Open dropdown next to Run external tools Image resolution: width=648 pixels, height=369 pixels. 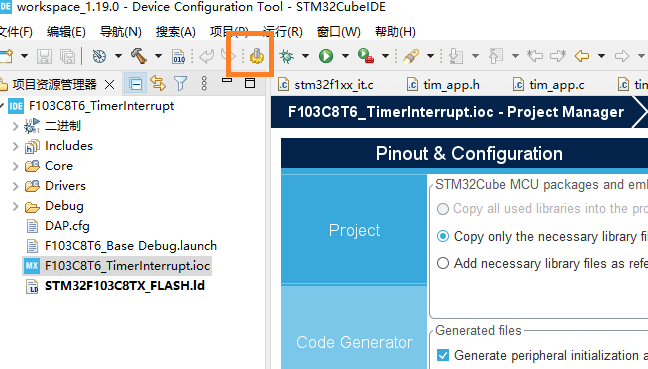pos(385,56)
